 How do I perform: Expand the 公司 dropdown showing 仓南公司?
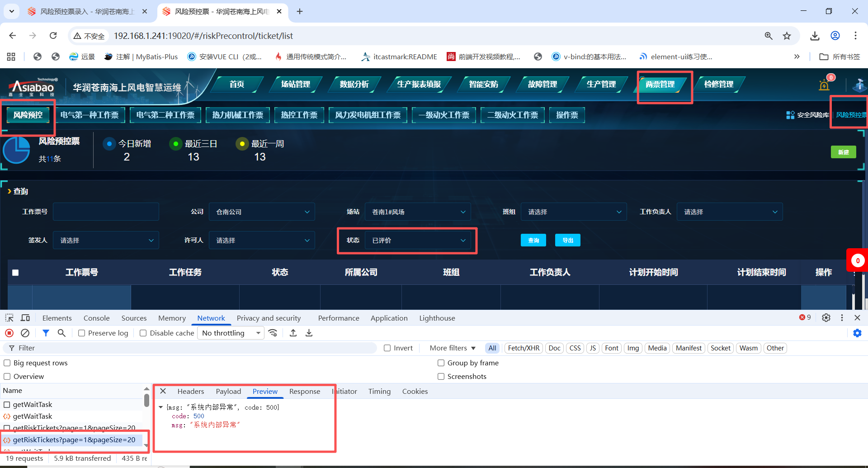coord(262,212)
